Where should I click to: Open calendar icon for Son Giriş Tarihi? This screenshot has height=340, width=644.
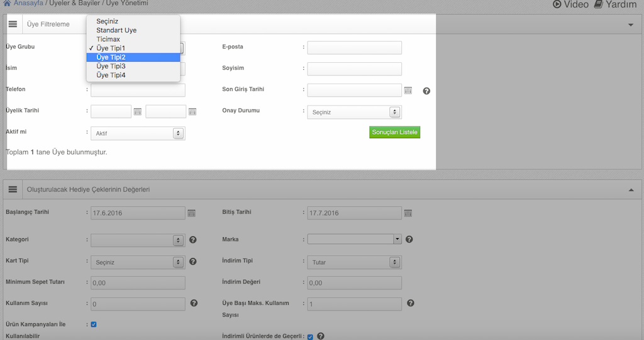coord(408,90)
